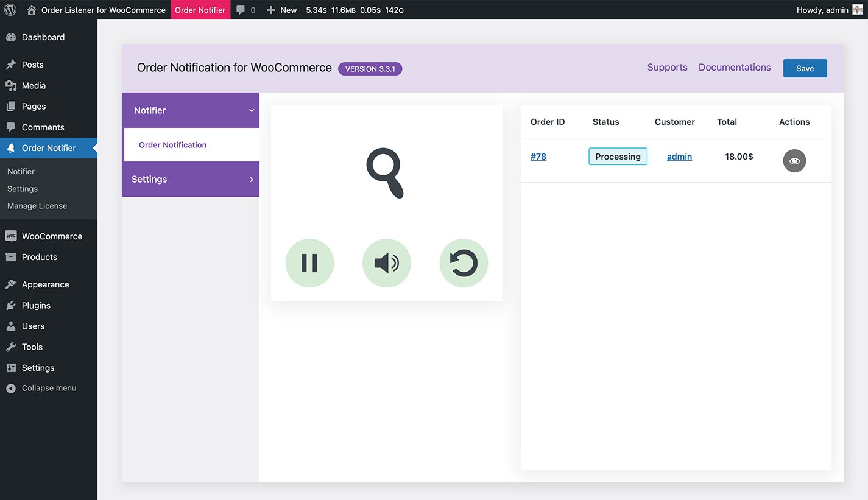Open Order Notifier in the admin bar
The width and height of the screenshot is (868, 500).
click(x=200, y=10)
